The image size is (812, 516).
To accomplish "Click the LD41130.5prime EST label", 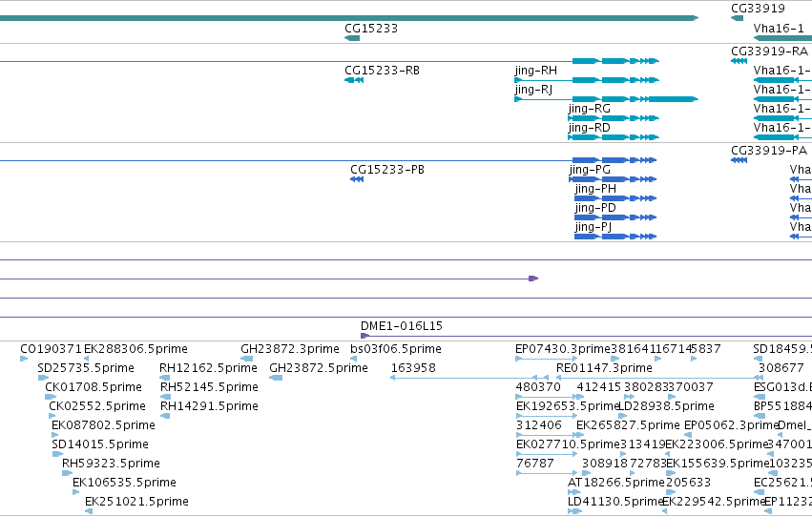I will pos(615,502).
